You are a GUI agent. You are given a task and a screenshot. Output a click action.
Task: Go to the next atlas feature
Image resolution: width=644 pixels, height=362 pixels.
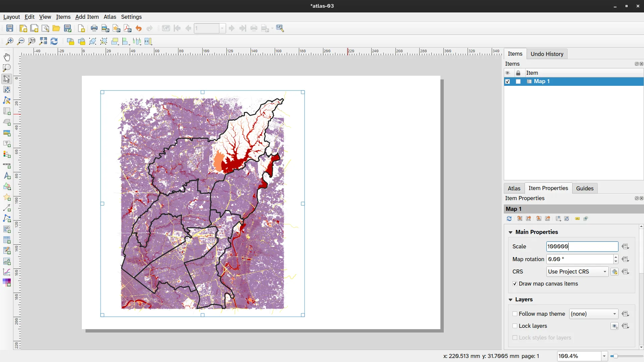[232, 28]
